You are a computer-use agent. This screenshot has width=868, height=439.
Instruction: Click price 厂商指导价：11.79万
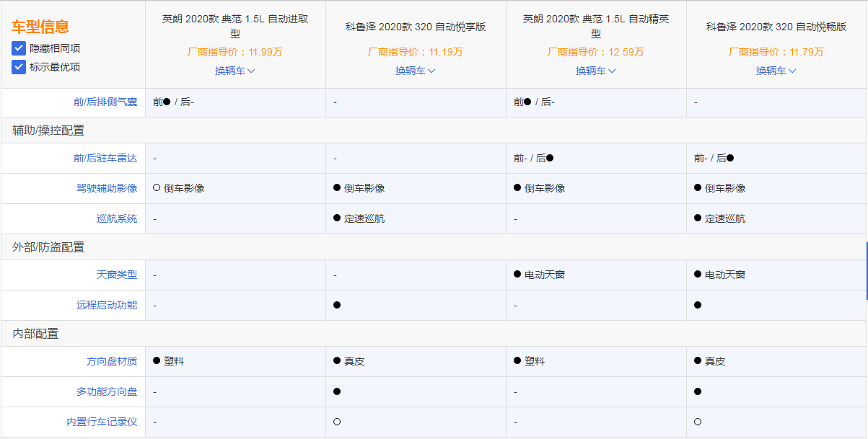coord(776,52)
